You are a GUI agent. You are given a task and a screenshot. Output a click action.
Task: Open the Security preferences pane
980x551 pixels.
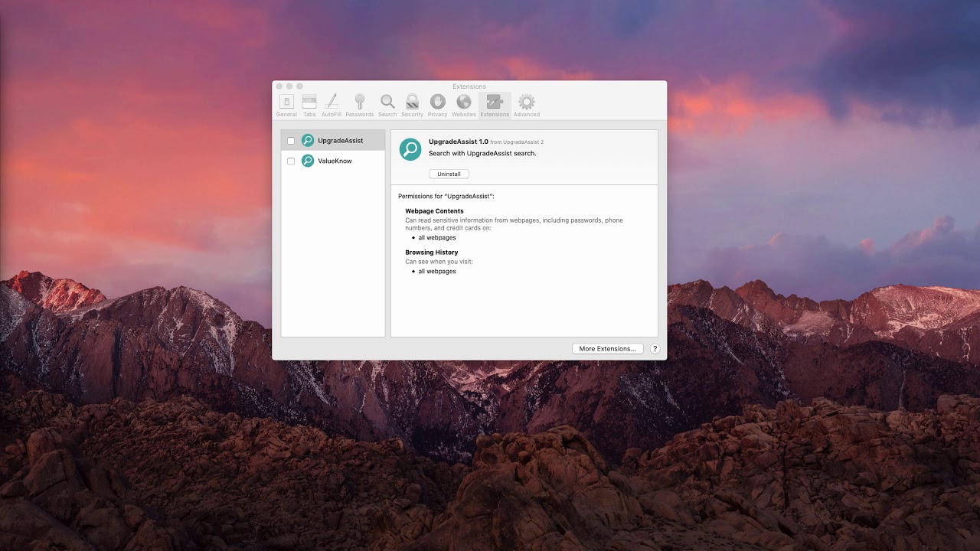(412, 106)
